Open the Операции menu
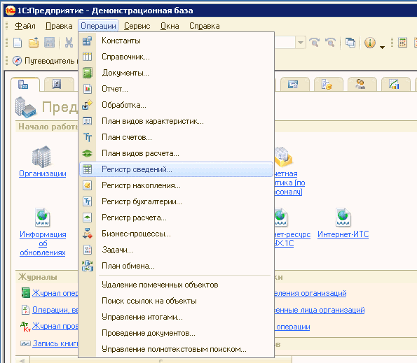Screen dimensions: 417x363 pos(99,26)
